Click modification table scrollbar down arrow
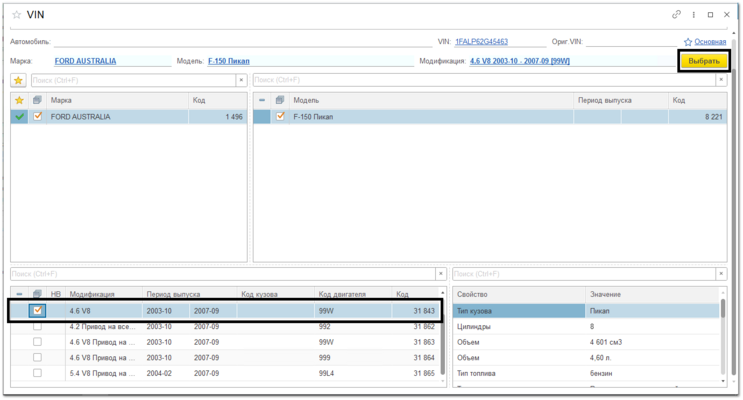Screen dimensions: 743x400 click(443, 381)
